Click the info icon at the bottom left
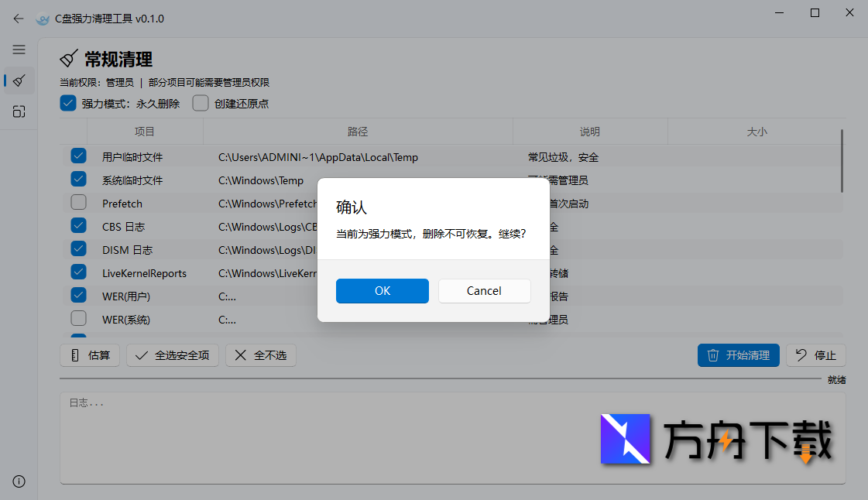The image size is (868, 500). pos(19,481)
